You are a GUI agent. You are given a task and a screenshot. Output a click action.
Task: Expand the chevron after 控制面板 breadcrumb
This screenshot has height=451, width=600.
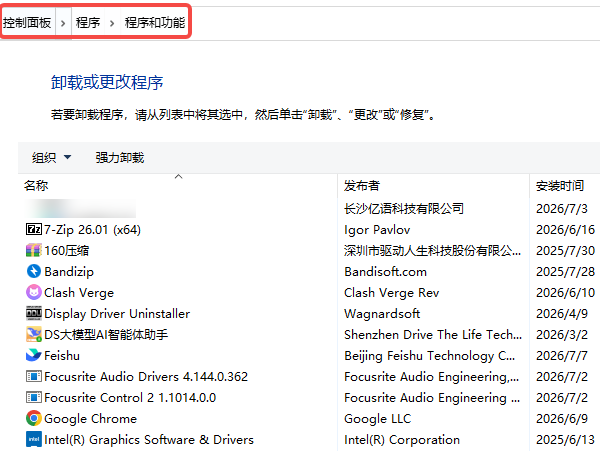click(63, 23)
